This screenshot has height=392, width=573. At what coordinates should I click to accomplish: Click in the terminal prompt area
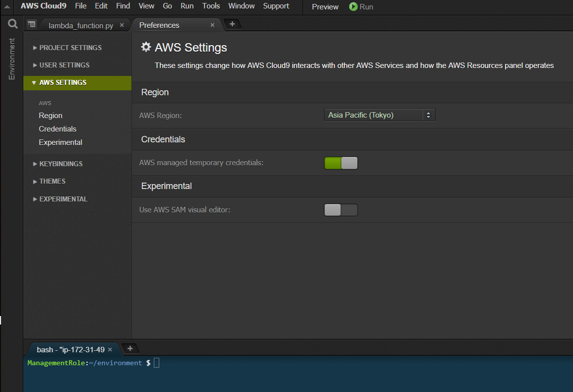coord(298,373)
